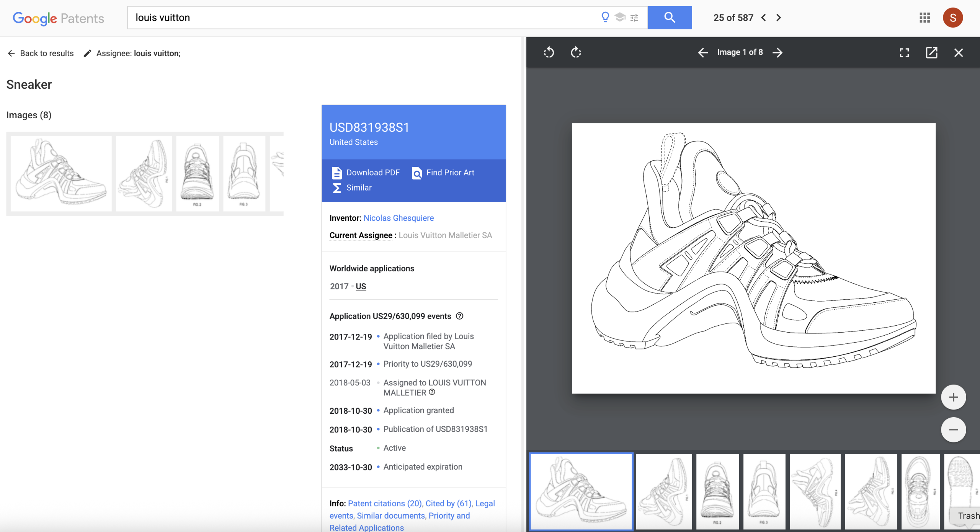Click Similar with sigma icon
Viewport: 980px width, 532px height.
pos(352,188)
